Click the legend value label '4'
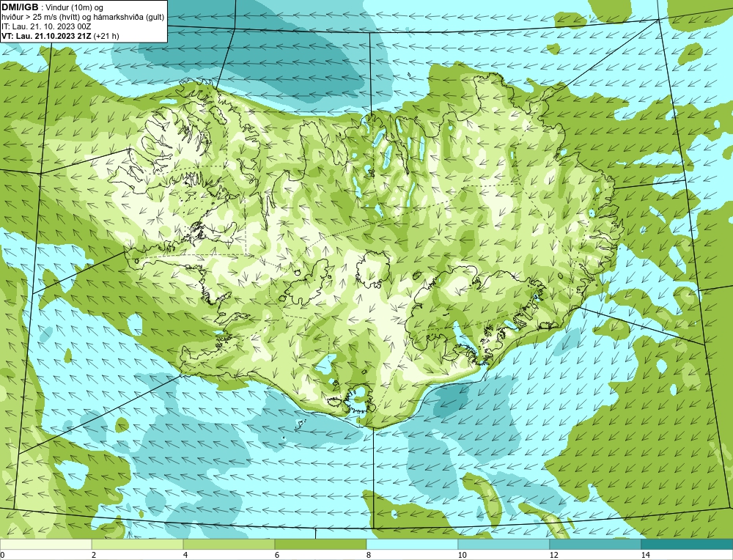Image resolution: width=733 pixels, height=560 pixels. point(185,556)
